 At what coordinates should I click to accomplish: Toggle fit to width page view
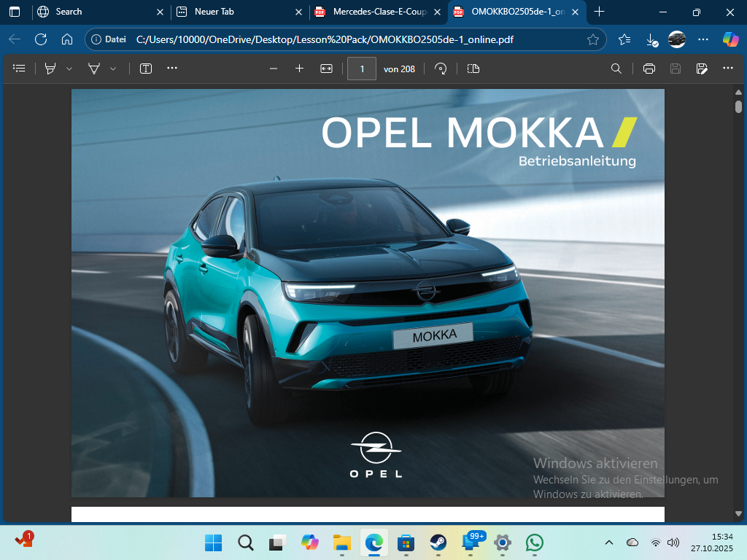click(326, 69)
